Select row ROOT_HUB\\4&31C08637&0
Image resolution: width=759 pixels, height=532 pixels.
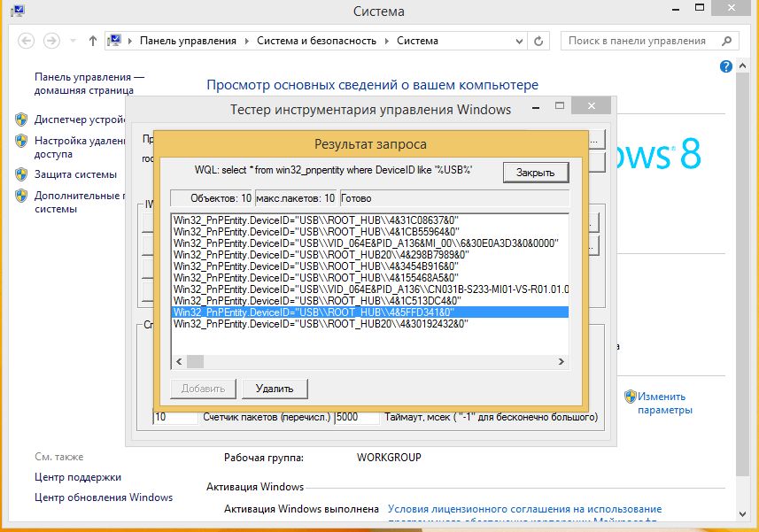click(x=370, y=220)
